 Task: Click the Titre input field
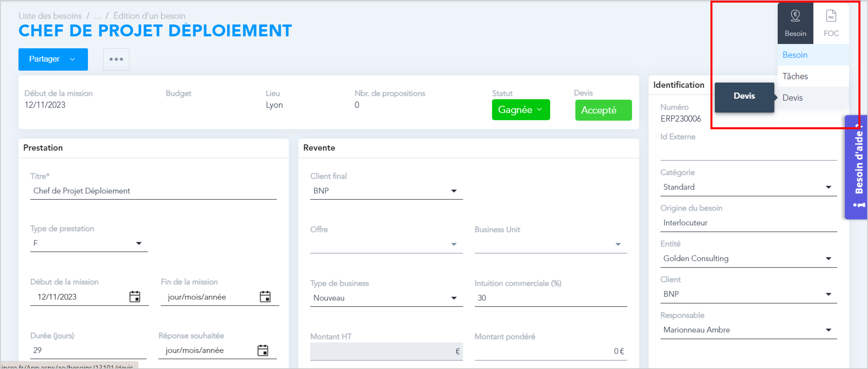[x=153, y=191]
